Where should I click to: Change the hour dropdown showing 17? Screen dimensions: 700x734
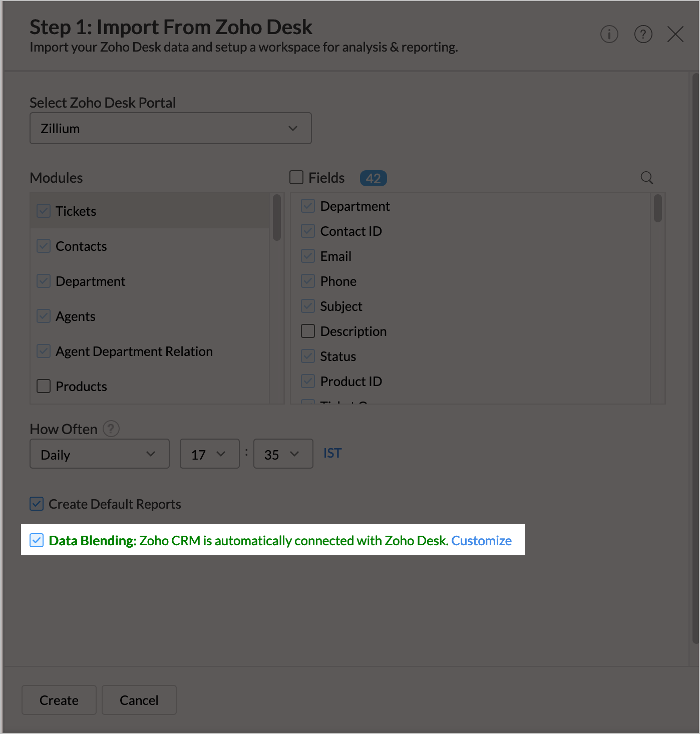point(209,454)
